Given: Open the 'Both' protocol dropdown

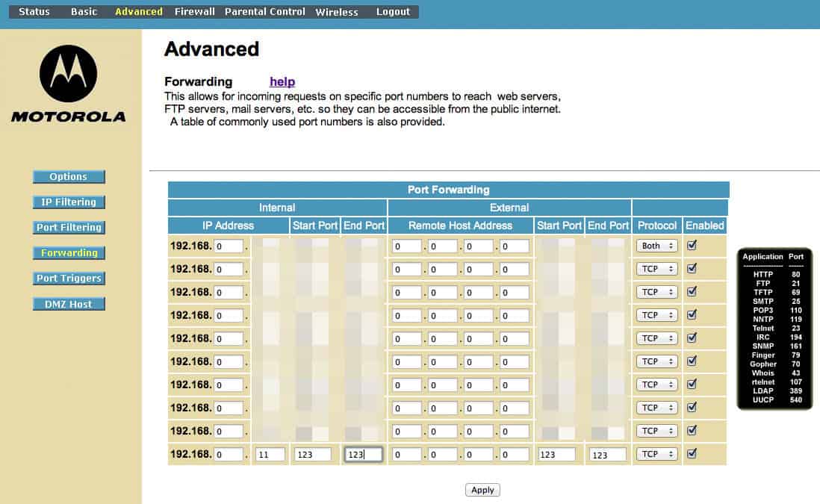Looking at the screenshot, I should 656,246.
